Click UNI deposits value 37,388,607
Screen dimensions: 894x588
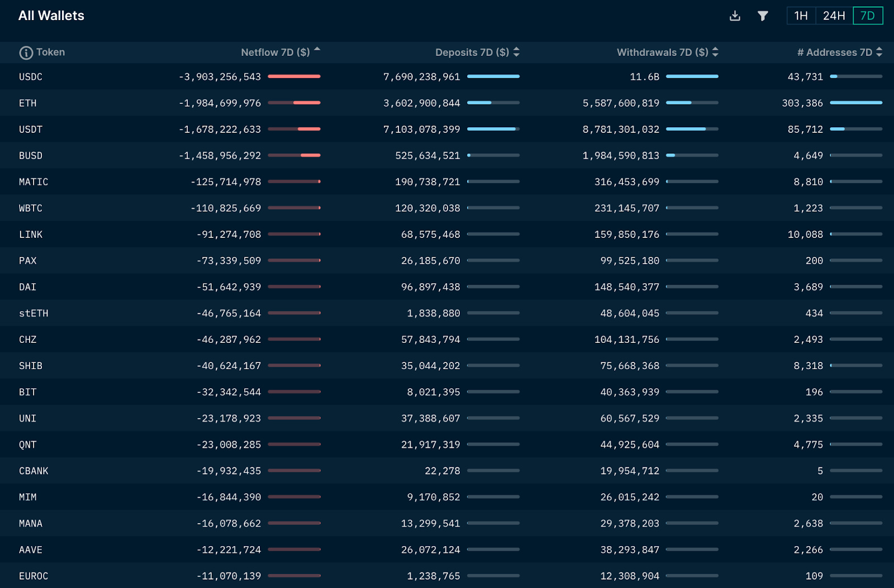click(x=430, y=418)
